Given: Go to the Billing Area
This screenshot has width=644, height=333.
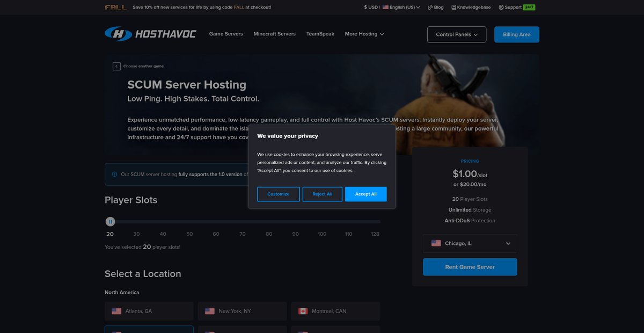Looking at the screenshot, I should click(517, 34).
